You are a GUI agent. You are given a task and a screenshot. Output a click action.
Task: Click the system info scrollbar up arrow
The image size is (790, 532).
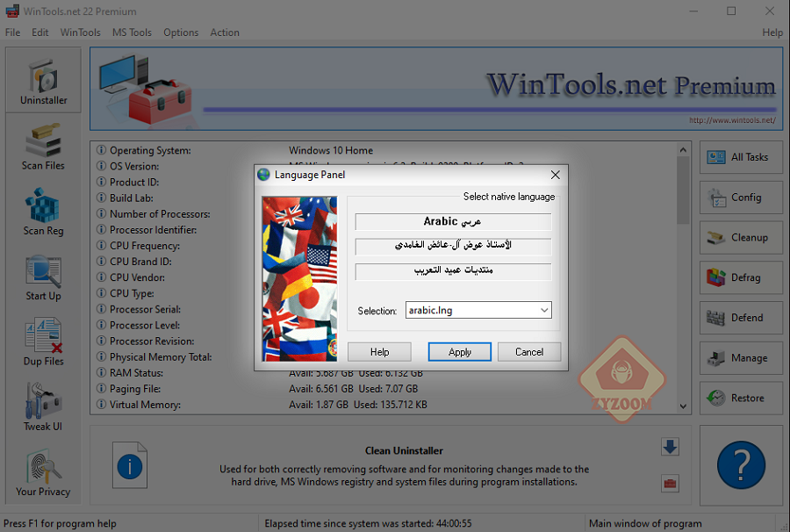pos(683,150)
